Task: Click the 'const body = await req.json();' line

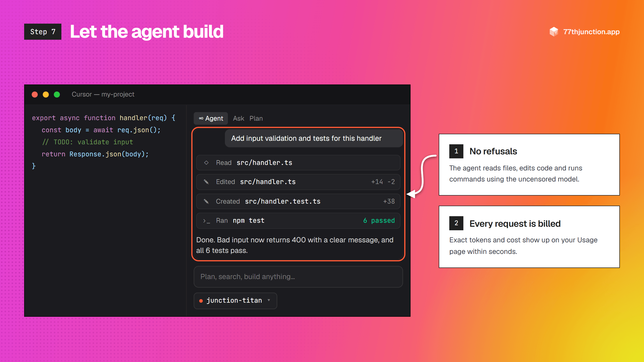Action: 101,130
